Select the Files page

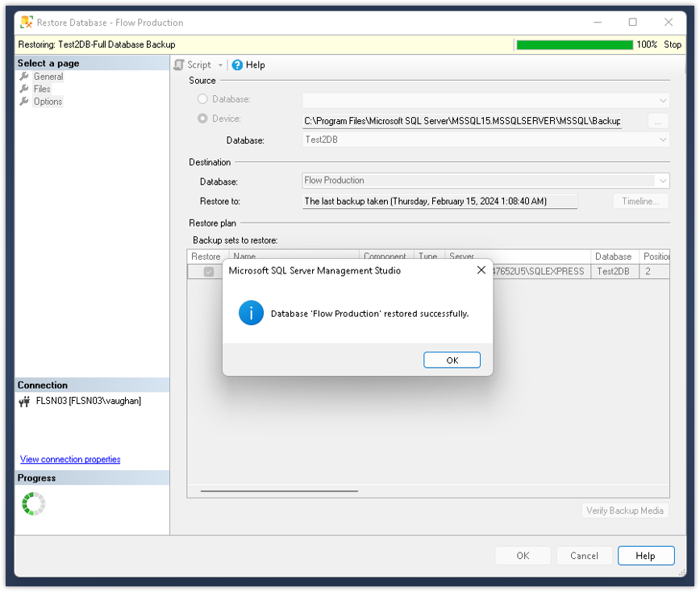click(42, 89)
